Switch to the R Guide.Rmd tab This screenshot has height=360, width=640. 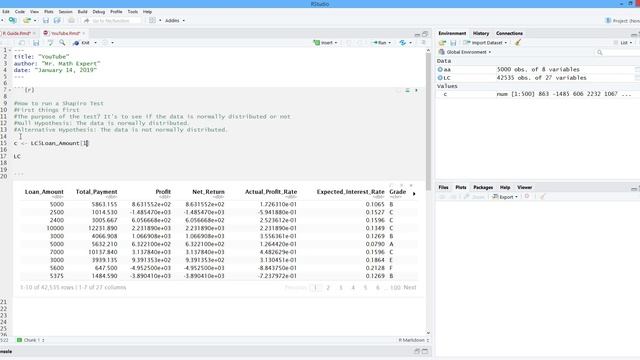click(x=17, y=33)
